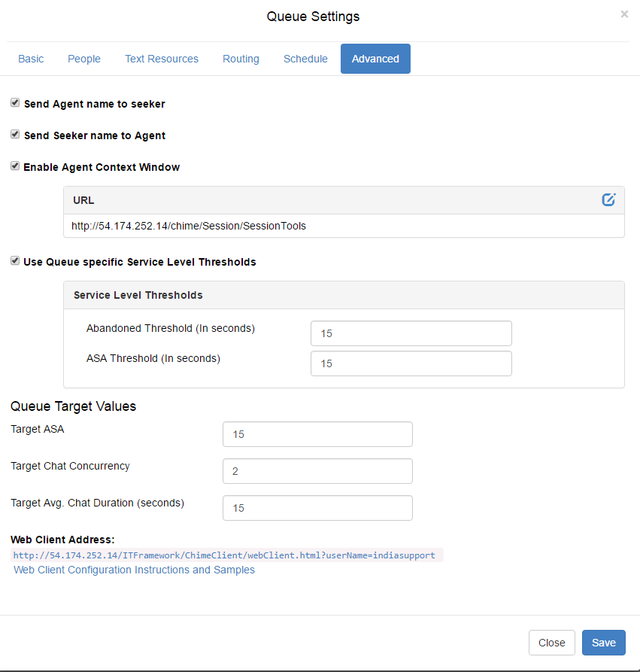This screenshot has height=672, width=640.
Task: Open Web Client Configuration Instructions and Samples link
Action: 134,570
